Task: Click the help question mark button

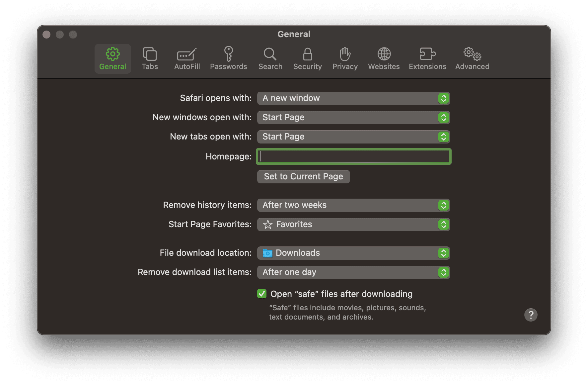Action: pos(531,315)
